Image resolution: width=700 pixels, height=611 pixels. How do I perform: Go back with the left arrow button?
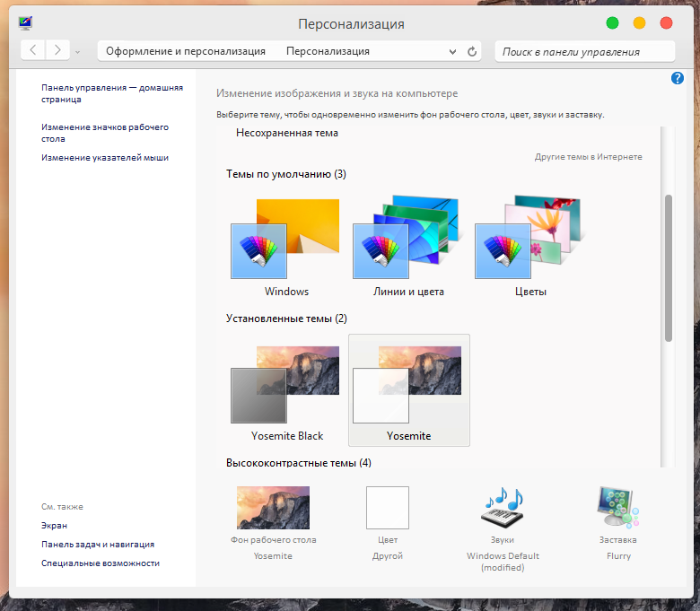coord(33,50)
